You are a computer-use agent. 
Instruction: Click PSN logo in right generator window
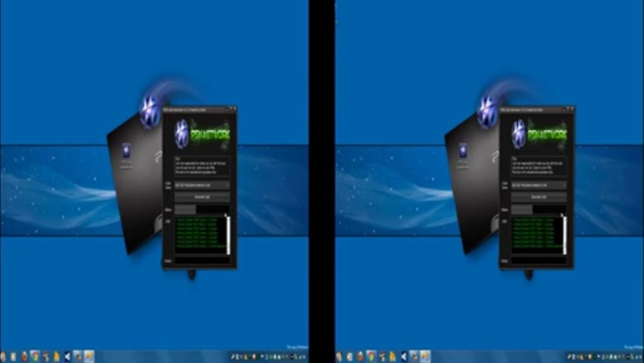click(x=519, y=134)
